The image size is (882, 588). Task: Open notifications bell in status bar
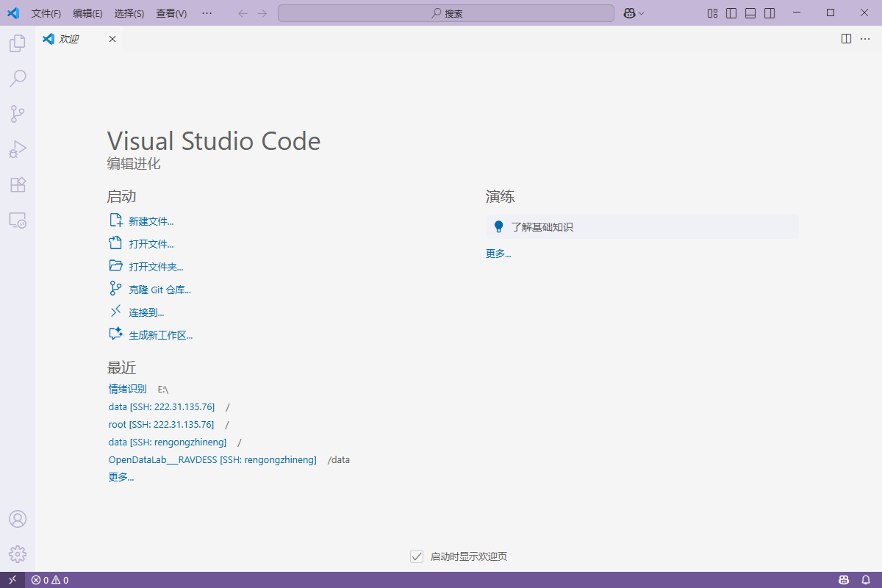866,580
